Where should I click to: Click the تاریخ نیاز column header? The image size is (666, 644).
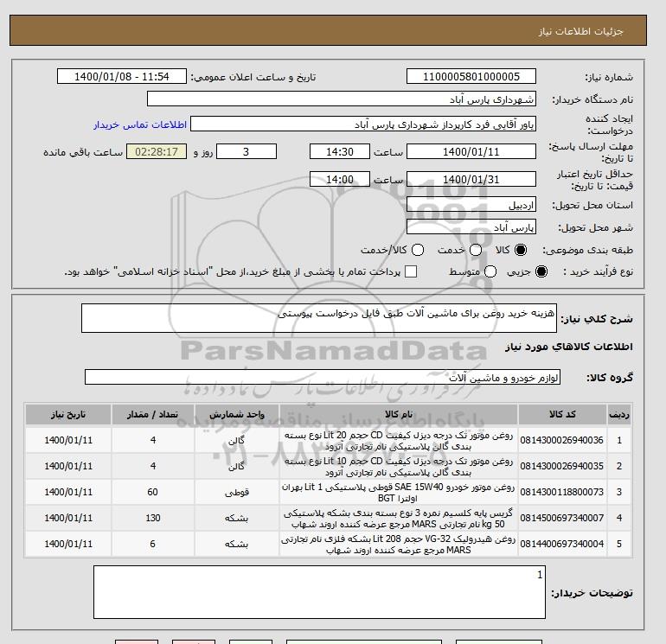coord(68,415)
